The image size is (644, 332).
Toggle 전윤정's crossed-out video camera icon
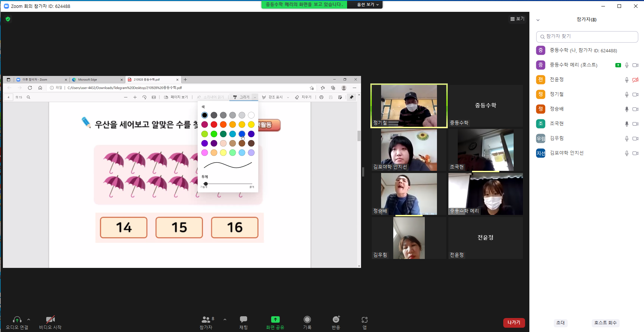click(635, 80)
